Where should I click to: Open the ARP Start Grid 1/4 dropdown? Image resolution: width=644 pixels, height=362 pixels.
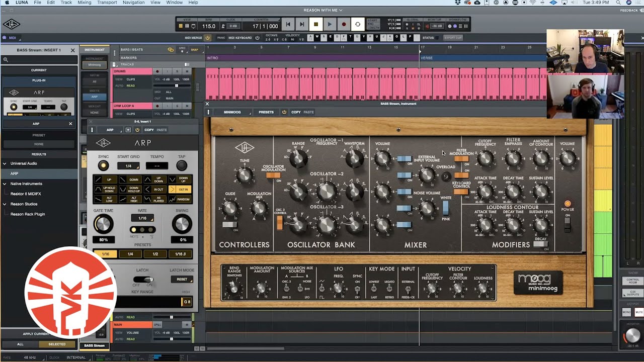pos(128,166)
